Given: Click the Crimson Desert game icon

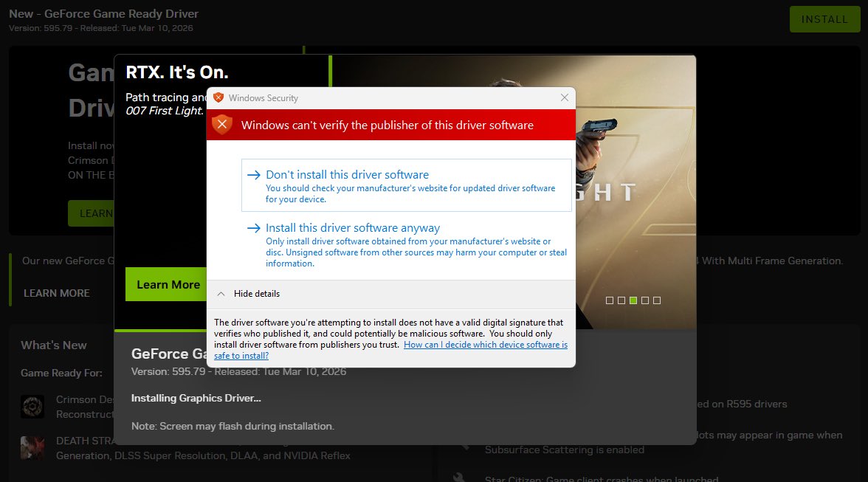Looking at the screenshot, I should point(32,407).
